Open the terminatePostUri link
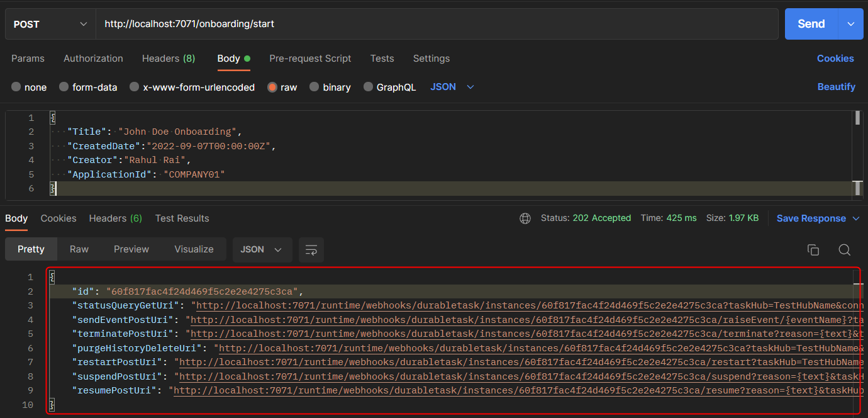 [x=526, y=334]
